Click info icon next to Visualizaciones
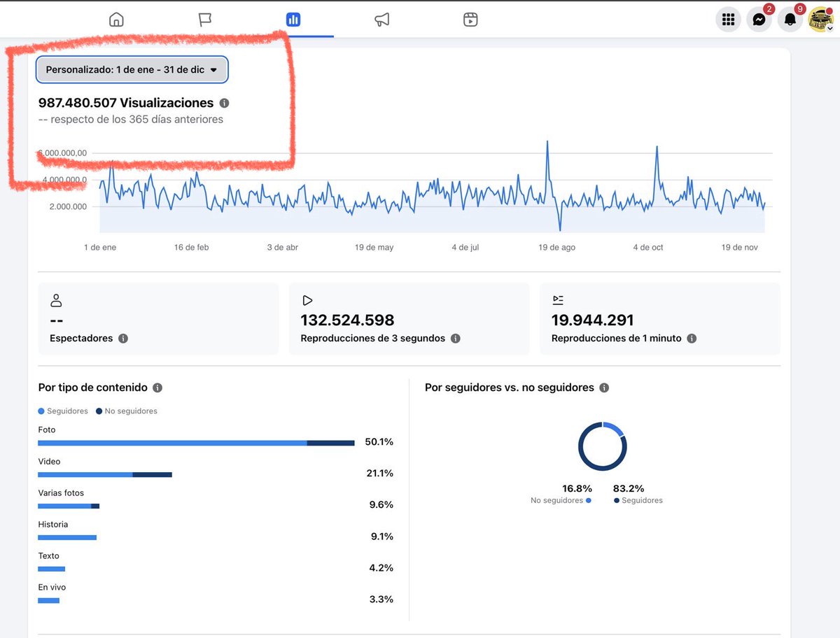840x638 pixels. [x=224, y=103]
